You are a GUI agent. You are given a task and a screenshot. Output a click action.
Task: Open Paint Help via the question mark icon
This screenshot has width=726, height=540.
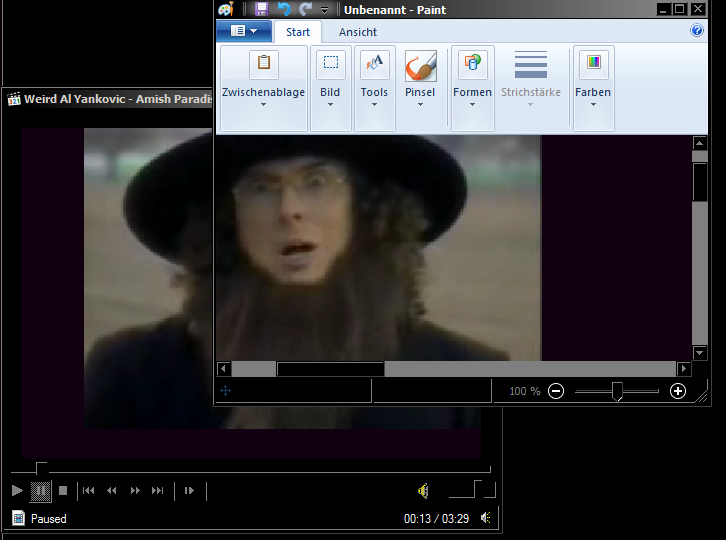(x=697, y=31)
